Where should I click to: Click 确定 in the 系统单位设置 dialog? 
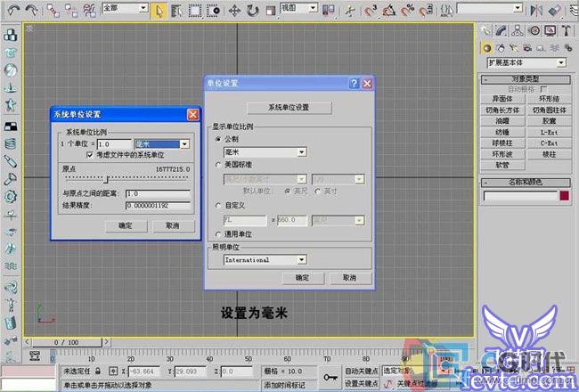click(x=126, y=225)
